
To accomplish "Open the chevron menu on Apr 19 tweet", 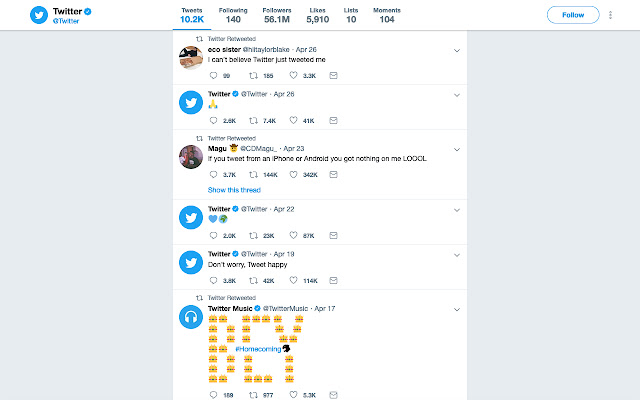I will click(457, 255).
